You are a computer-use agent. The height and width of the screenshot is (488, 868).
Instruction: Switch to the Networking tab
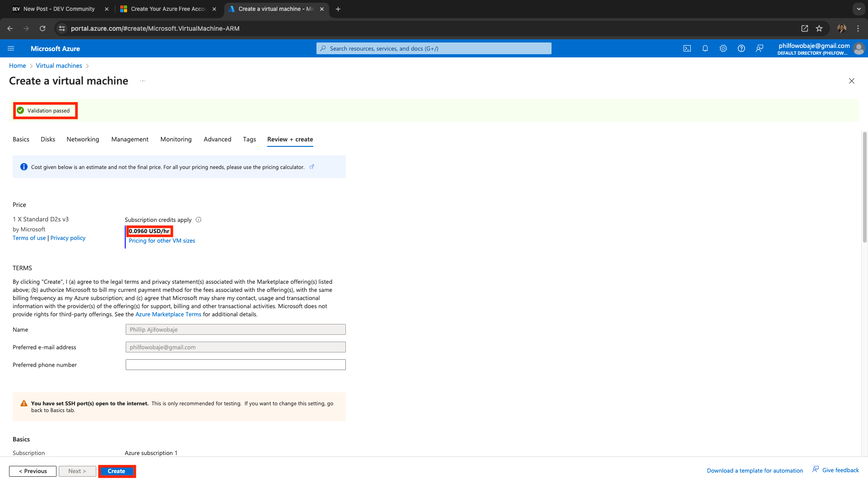[83, 139]
